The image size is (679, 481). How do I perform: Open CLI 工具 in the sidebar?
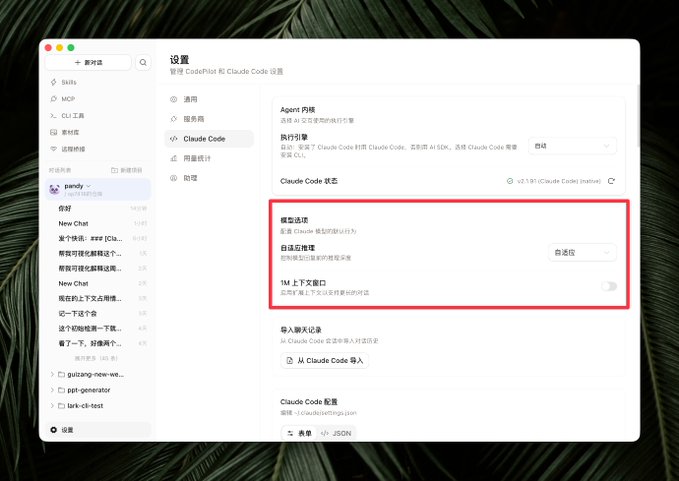(68, 116)
